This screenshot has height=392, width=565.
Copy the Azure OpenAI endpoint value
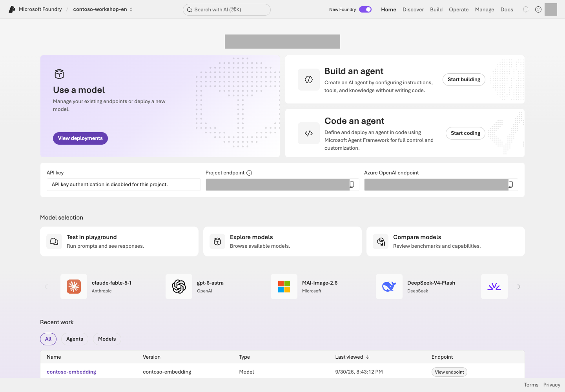[x=511, y=184]
